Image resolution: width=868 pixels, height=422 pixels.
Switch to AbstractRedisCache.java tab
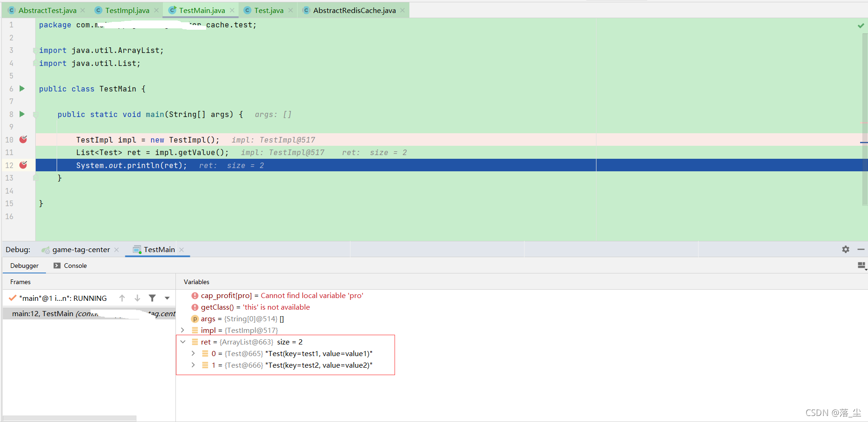pos(354,10)
